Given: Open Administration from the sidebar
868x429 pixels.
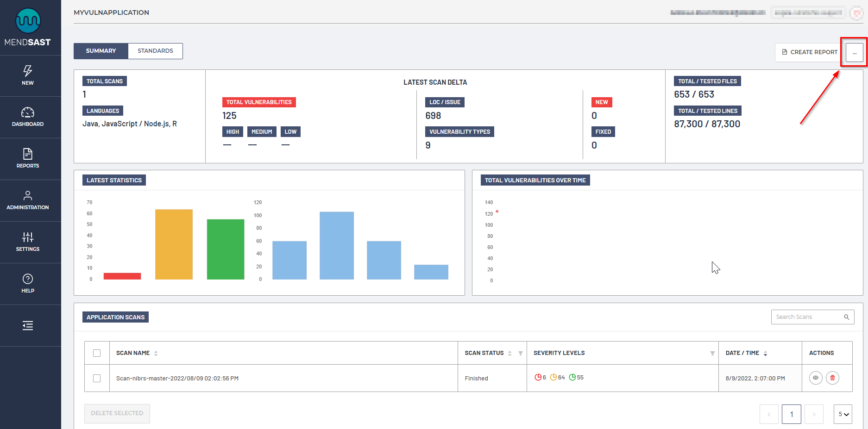Looking at the screenshot, I should coord(28,196).
